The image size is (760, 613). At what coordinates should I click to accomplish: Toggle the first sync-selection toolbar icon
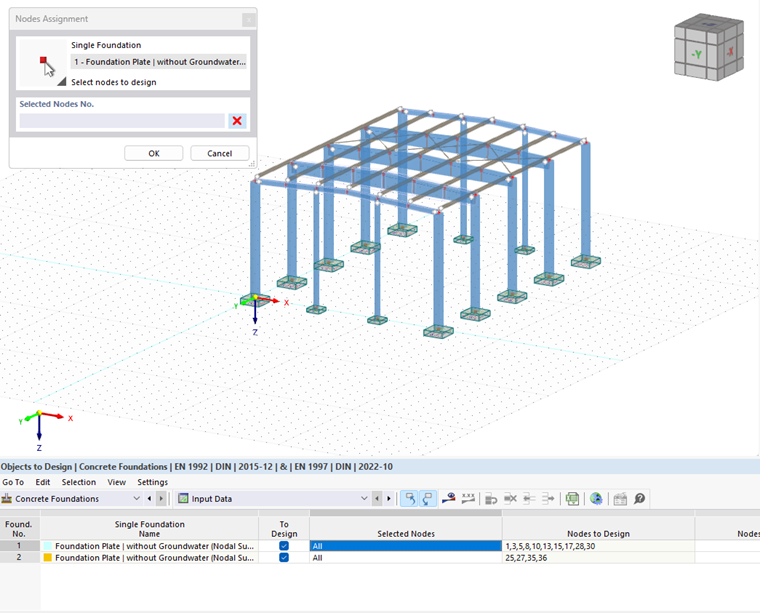410,499
